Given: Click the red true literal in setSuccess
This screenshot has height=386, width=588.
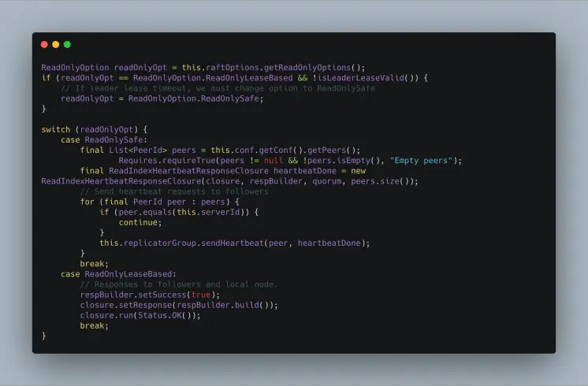Looking at the screenshot, I should [x=201, y=295].
